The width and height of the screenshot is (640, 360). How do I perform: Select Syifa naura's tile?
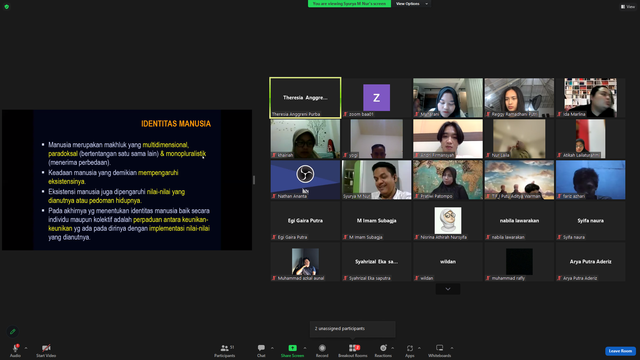point(591,220)
